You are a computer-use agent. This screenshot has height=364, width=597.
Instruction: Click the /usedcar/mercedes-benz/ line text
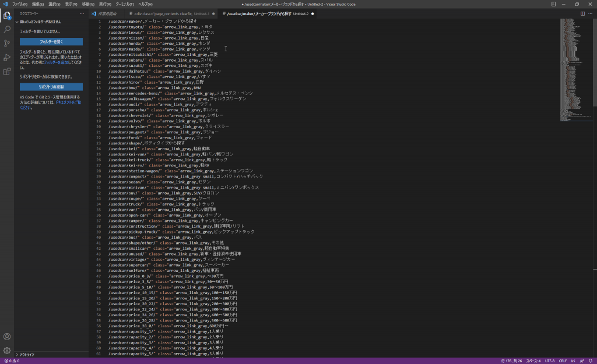tap(181, 93)
